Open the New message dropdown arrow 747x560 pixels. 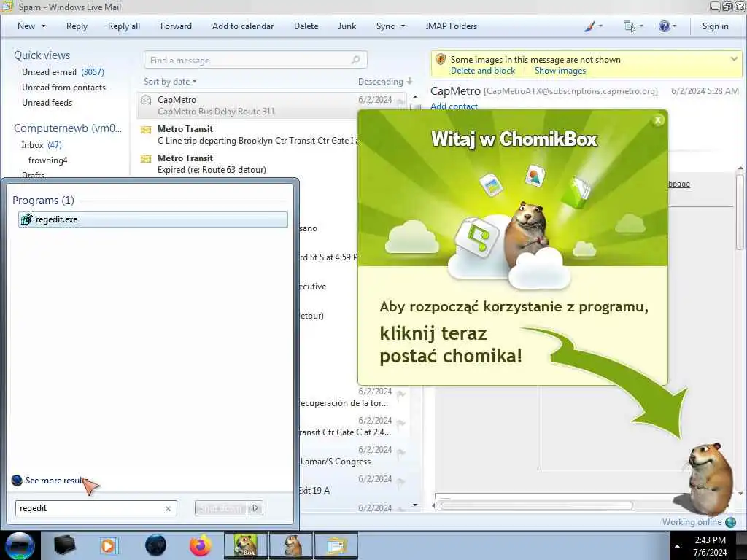tap(43, 26)
